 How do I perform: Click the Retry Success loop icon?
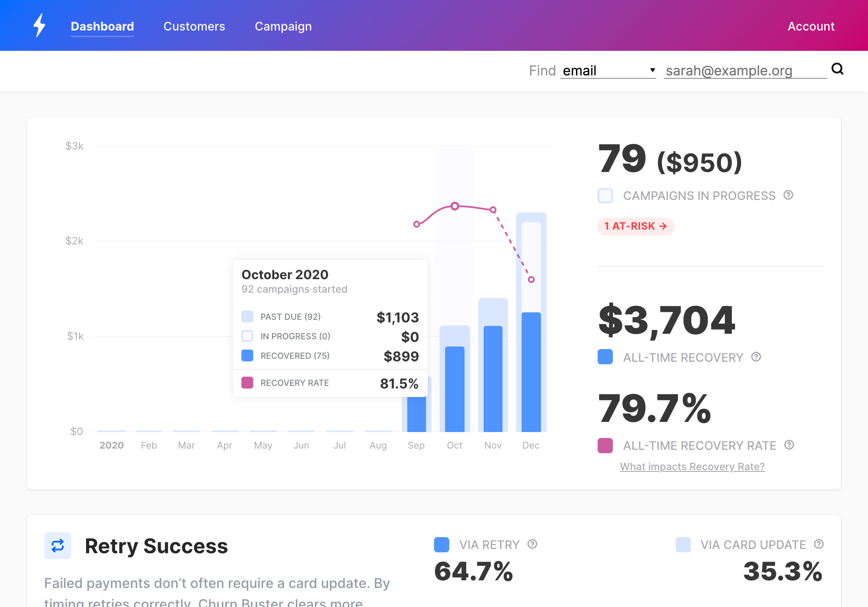[x=58, y=546]
